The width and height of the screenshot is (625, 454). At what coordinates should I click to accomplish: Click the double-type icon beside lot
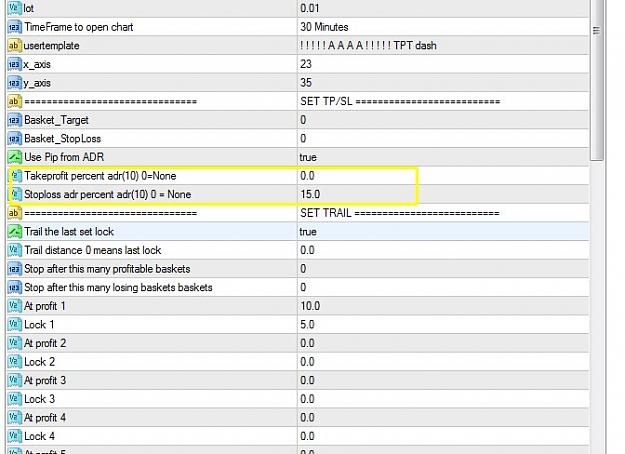(14, 8)
